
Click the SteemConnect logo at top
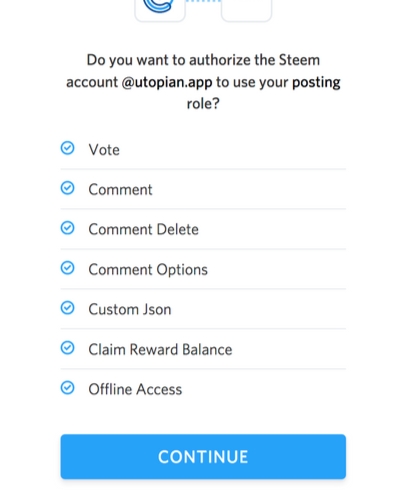click(x=160, y=8)
